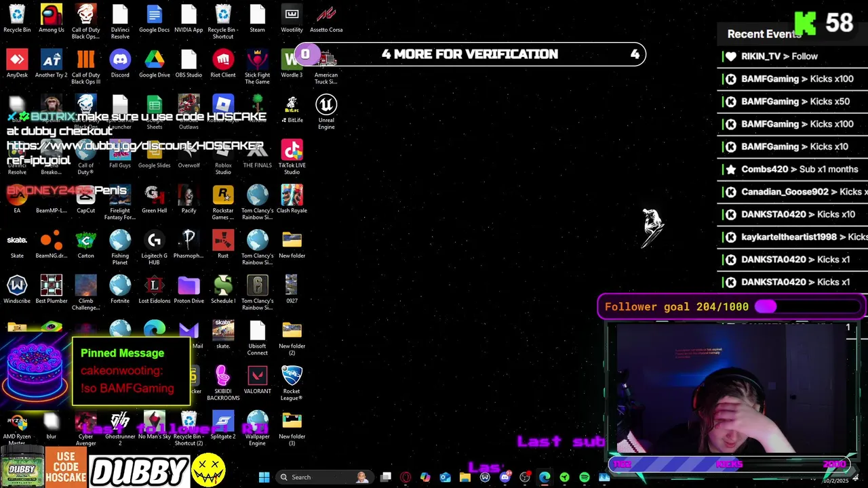Launch Assetto Corsa desktop shortcut

tap(326, 18)
